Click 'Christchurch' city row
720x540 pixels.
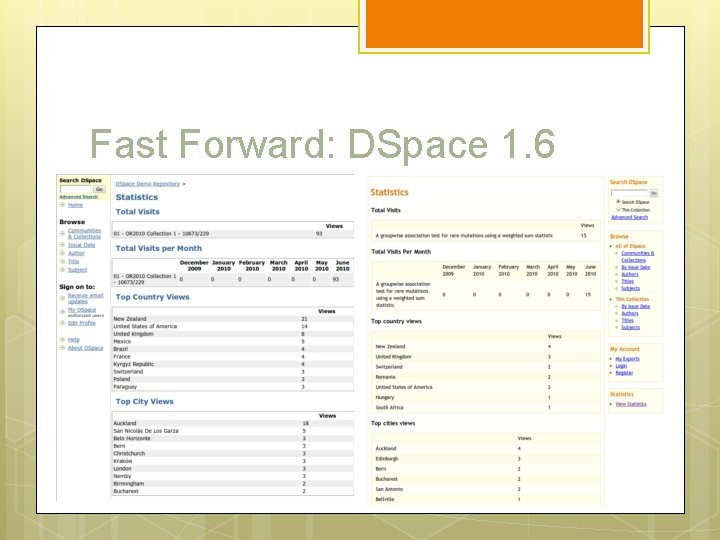[233, 453]
